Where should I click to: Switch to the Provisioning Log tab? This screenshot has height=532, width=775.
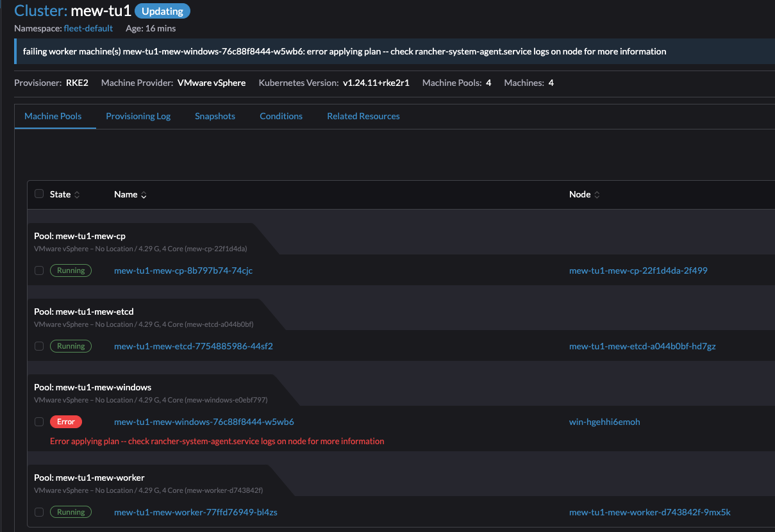pyautogui.click(x=138, y=116)
